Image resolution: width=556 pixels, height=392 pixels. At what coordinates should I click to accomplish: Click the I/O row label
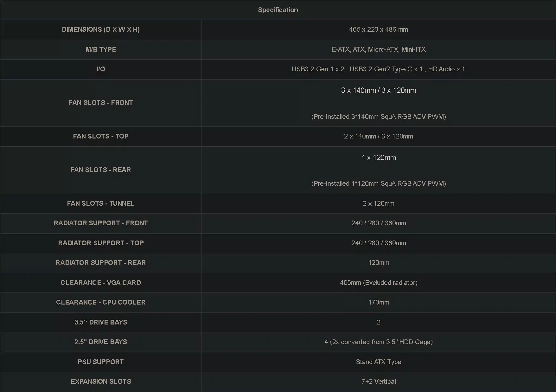[x=101, y=69]
